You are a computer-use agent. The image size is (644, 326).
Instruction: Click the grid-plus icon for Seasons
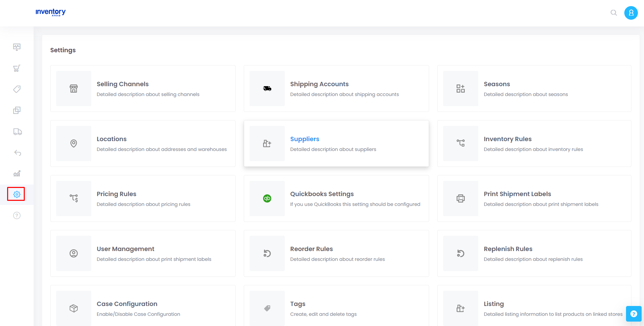[461, 89]
